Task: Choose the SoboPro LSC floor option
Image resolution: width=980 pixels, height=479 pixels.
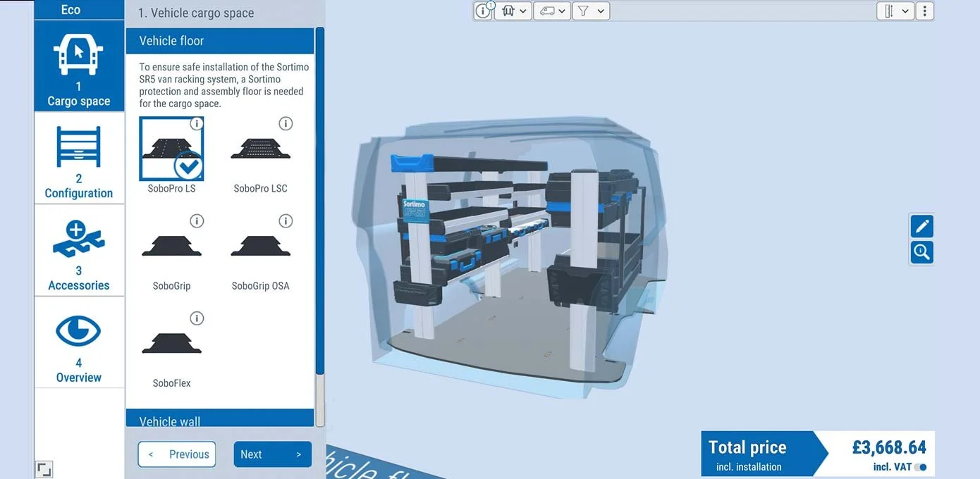Action: click(x=260, y=156)
